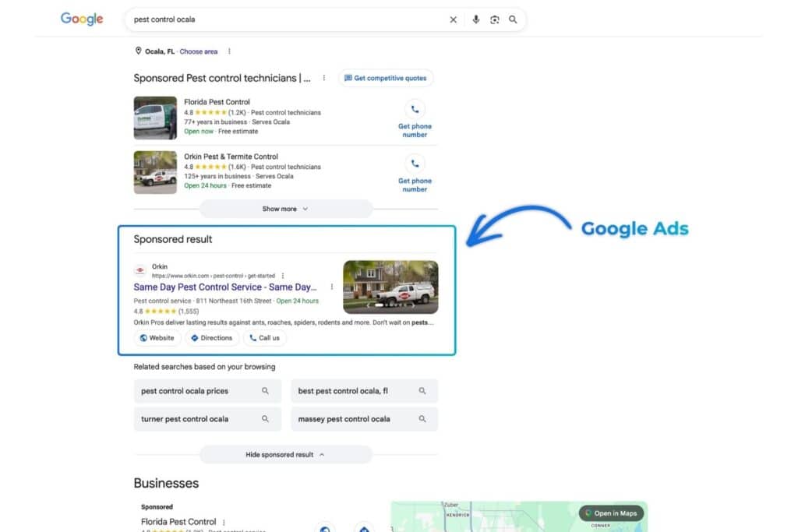Search by image with camera lens icon
The width and height of the screenshot is (798, 532).
[x=495, y=19]
